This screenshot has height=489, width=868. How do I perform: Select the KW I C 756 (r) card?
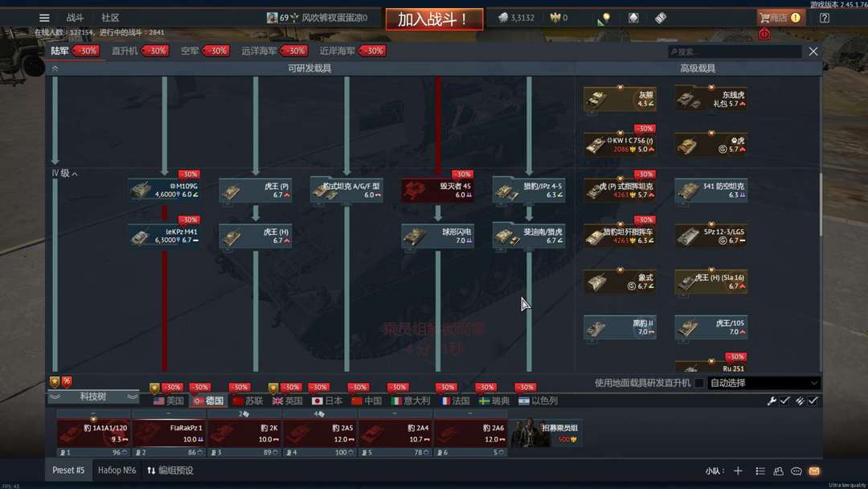(620, 145)
